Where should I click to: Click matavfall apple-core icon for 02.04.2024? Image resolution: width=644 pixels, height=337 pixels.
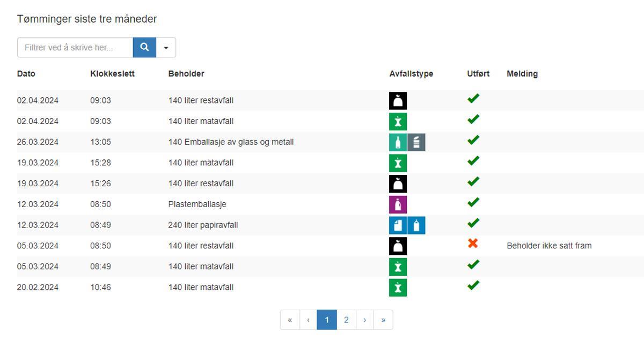(398, 121)
